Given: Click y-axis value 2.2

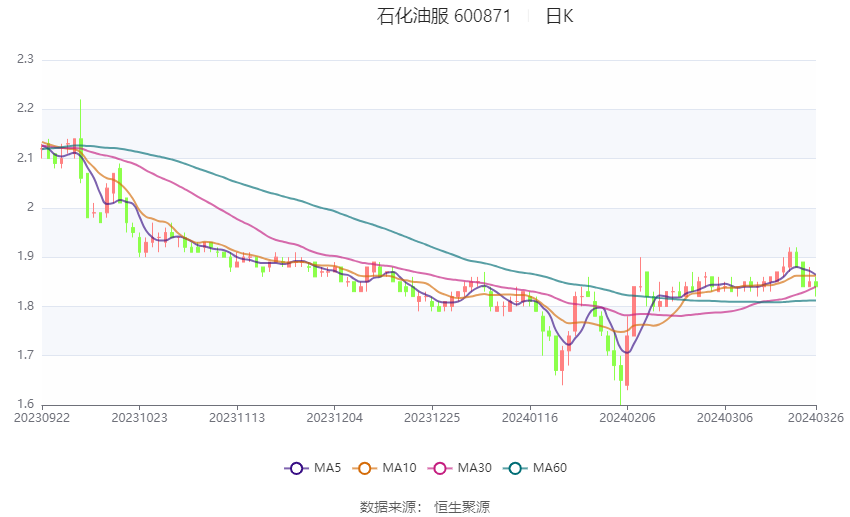Looking at the screenshot, I should [25, 108].
